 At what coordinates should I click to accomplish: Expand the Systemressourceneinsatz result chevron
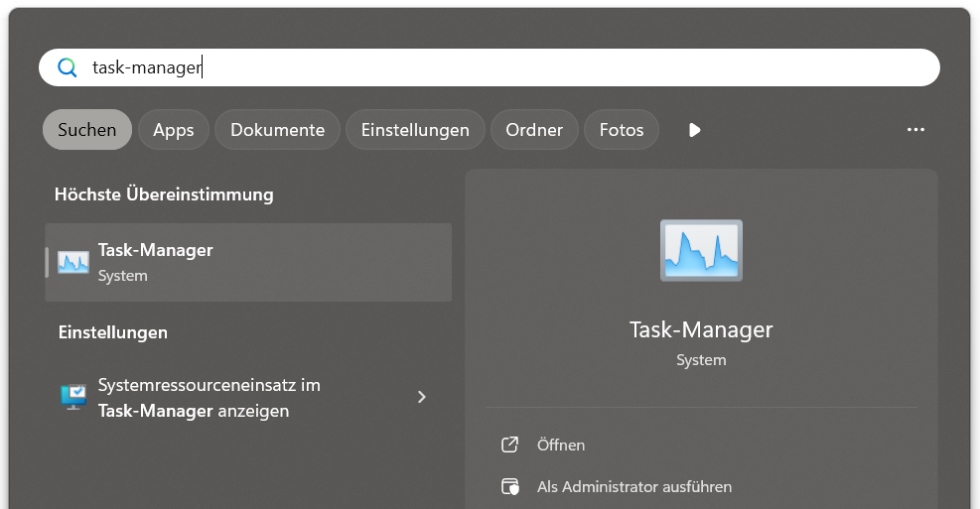422,397
